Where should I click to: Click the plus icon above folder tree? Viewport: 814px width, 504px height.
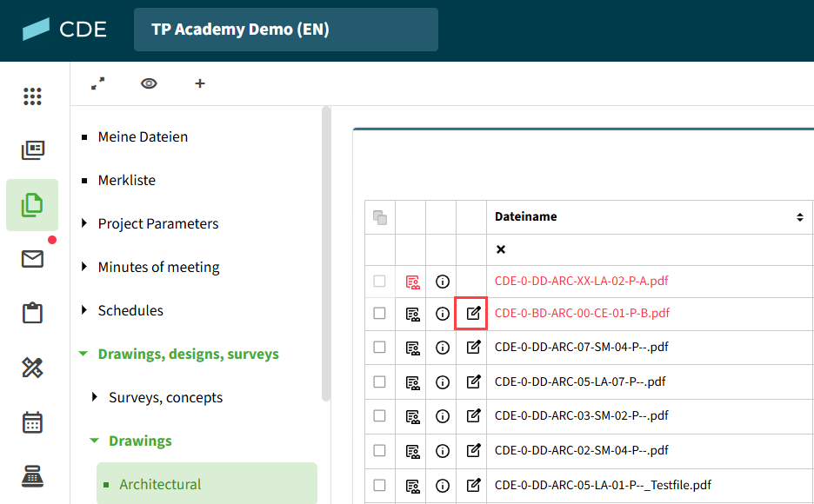pyautogui.click(x=200, y=83)
